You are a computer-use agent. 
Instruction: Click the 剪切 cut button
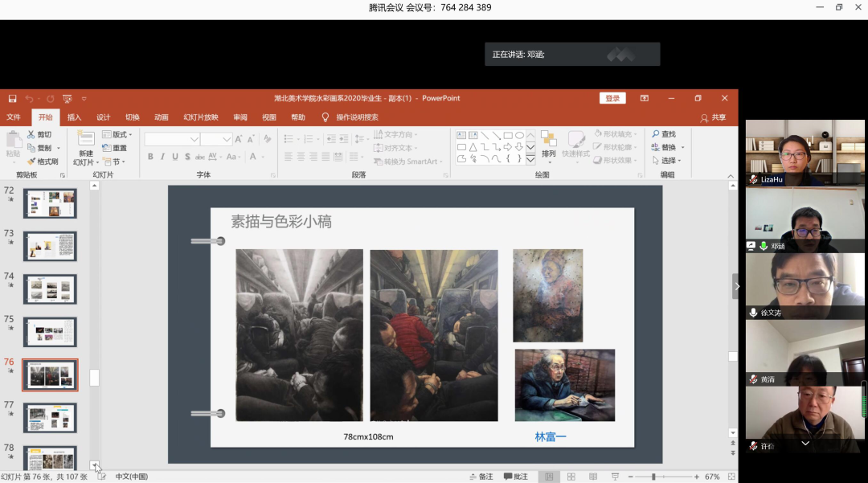pos(39,134)
